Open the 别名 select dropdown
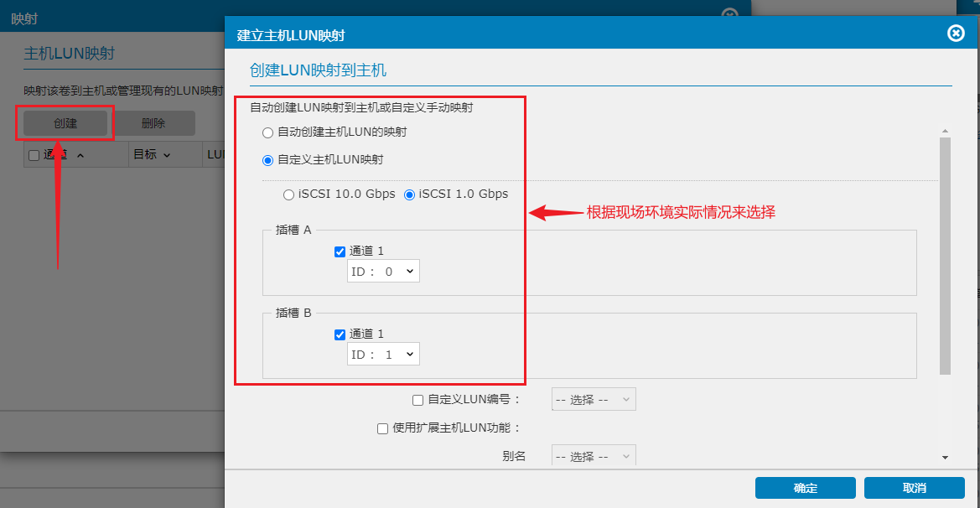This screenshot has height=508, width=980. pyautogui.click(x=594, y=456)
